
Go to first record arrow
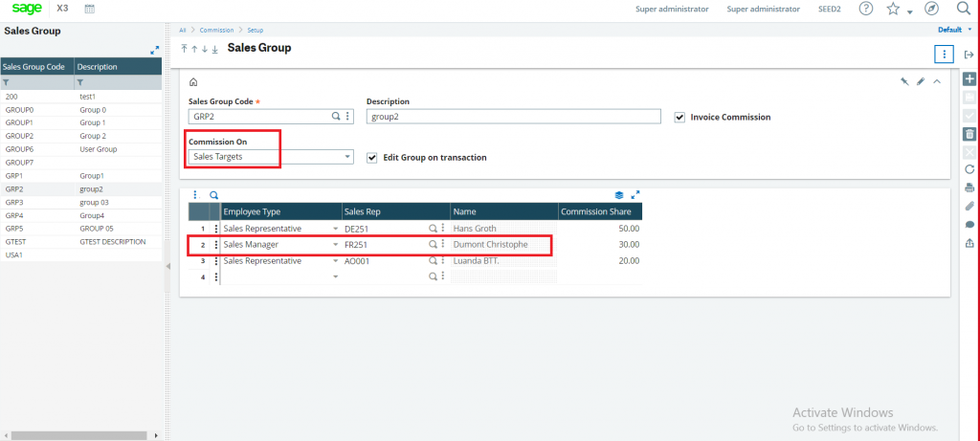tap(185, 49)
